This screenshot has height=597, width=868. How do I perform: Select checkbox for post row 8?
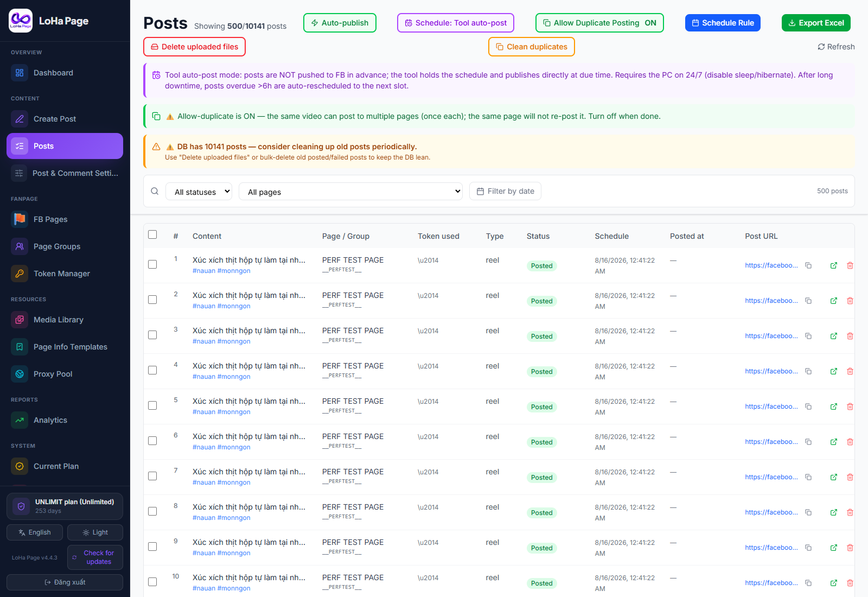point(152,511)
